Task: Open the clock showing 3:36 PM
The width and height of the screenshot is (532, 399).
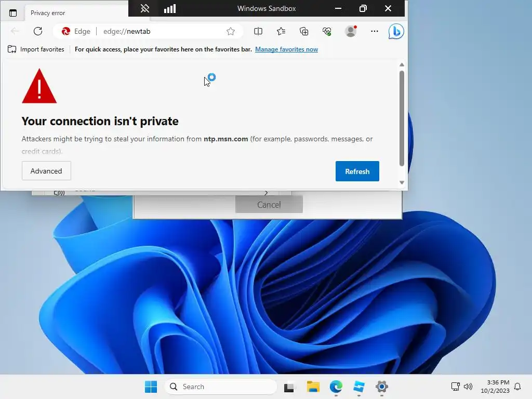Action: click(495, 387)
